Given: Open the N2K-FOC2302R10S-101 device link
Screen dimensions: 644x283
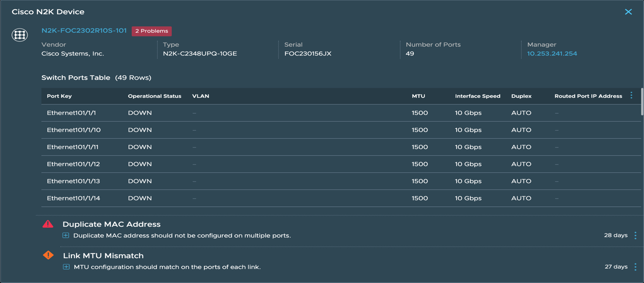Looking at the screenshot, I should click(x=84, y=30).
